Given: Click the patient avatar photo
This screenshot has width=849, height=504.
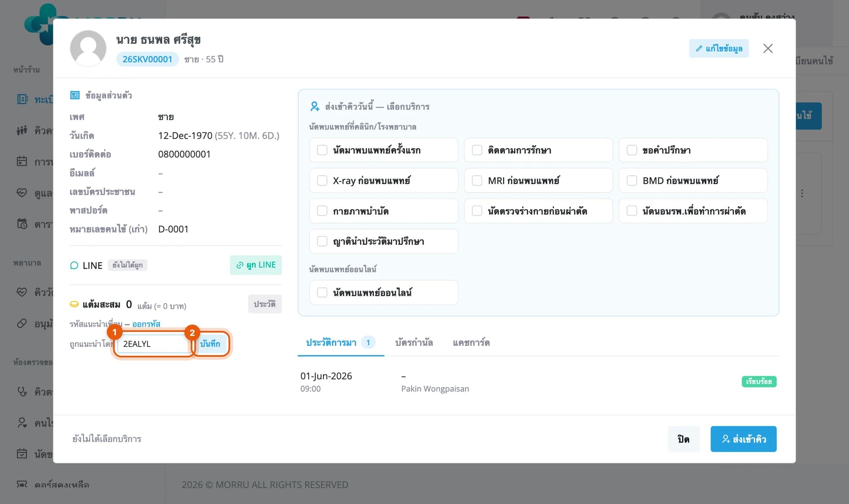Looking at the screenshot, I should (x=88, y=48).
